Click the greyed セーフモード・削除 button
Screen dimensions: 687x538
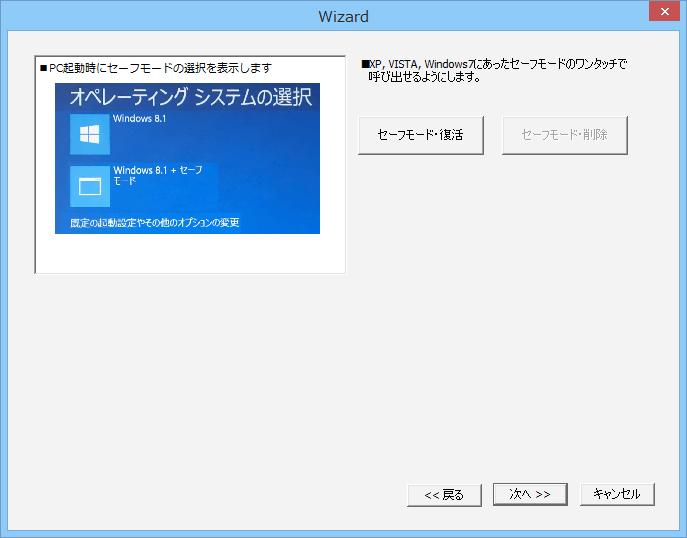pos(564,135)
